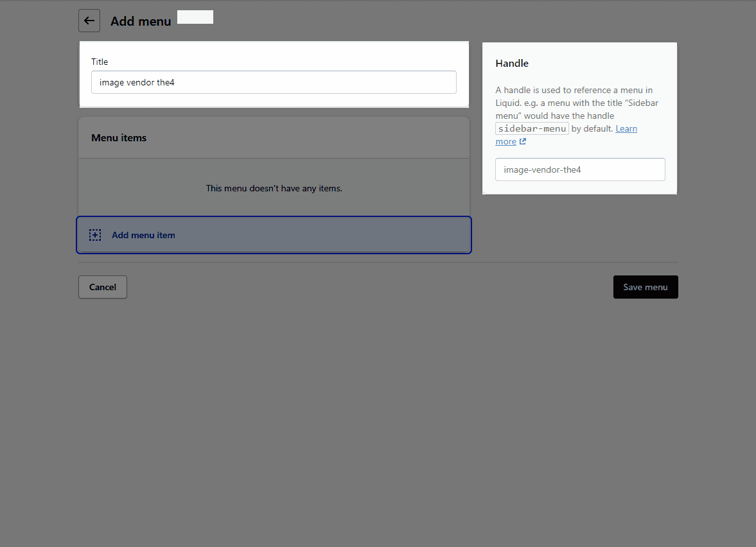Click the "This menu doesn't have any items" message

pos(274,189)
